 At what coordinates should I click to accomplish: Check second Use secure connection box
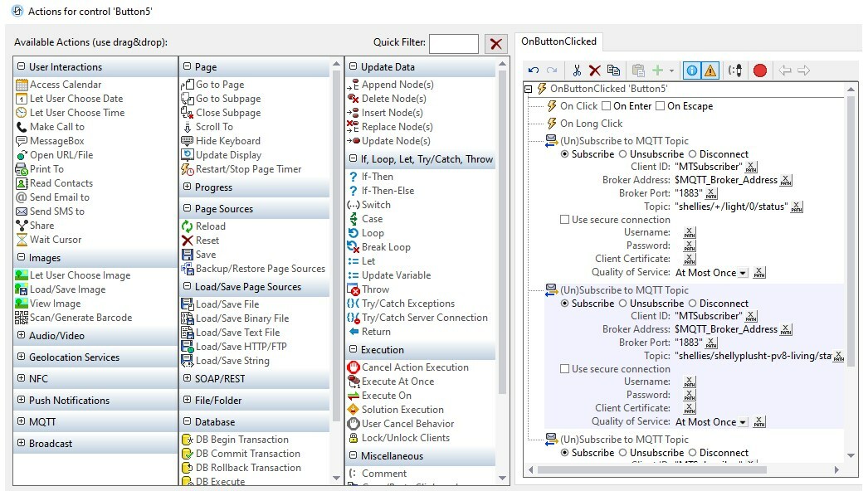pos(564,369)
